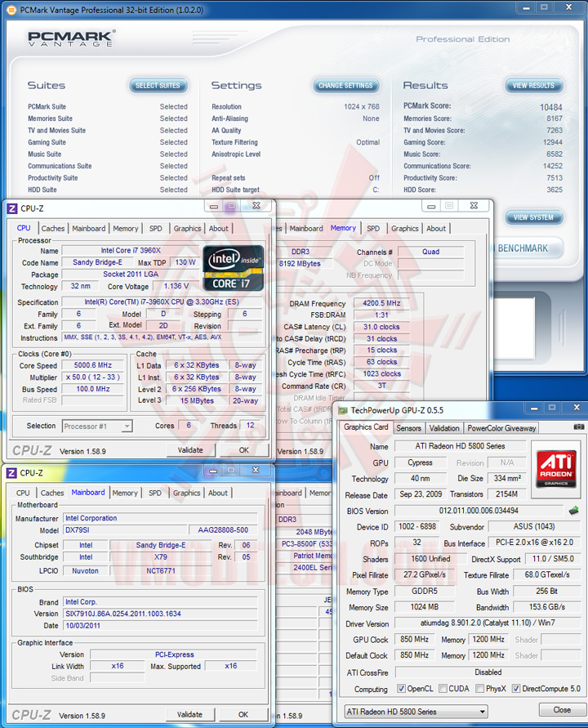Open SPD tab in top CPU-Z window

coord(155,229)
